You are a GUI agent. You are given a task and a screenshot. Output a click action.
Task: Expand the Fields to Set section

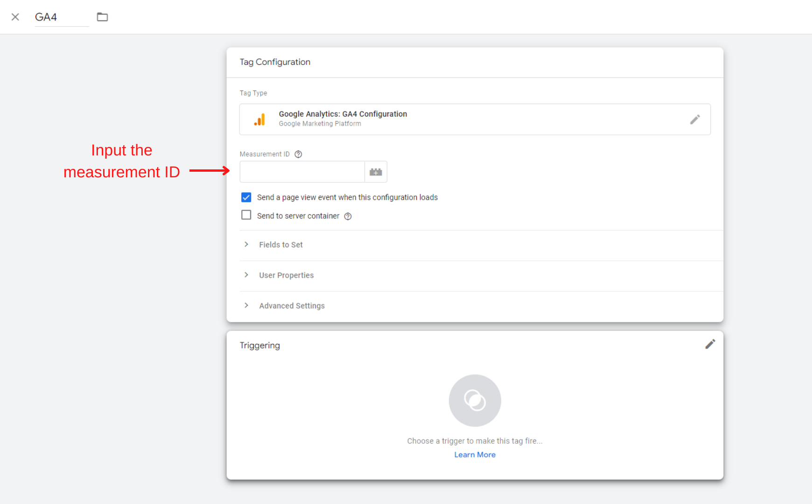[x=280, y=245]
